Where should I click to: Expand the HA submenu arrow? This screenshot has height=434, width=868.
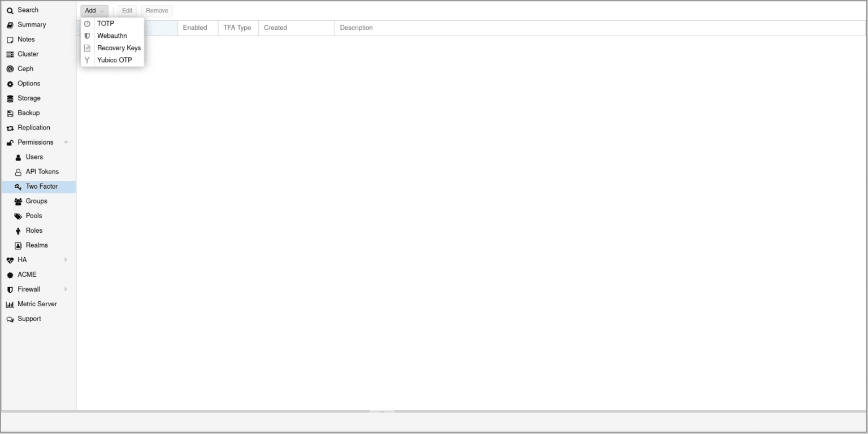tap(66, 260)
